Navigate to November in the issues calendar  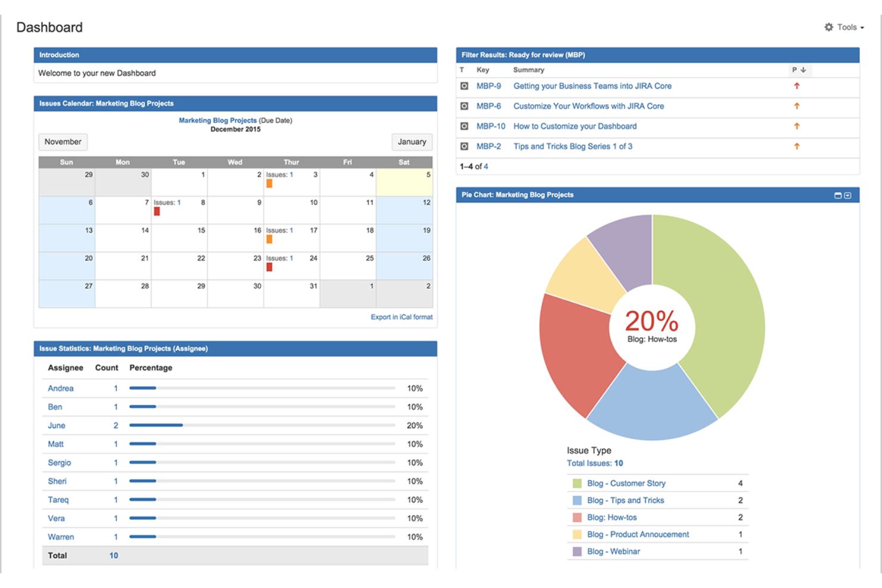[x=63, y=142]
